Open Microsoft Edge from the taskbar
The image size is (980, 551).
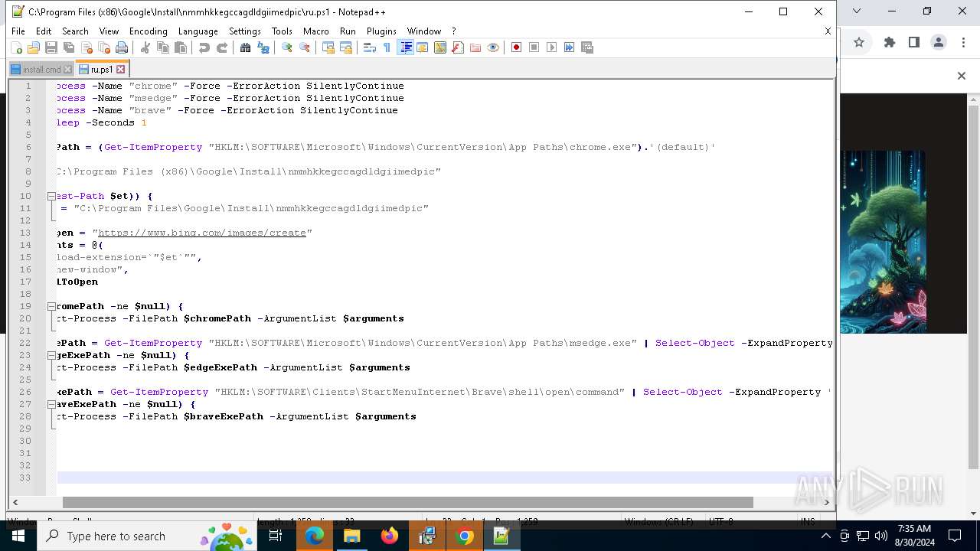click(x=315, y=536)
